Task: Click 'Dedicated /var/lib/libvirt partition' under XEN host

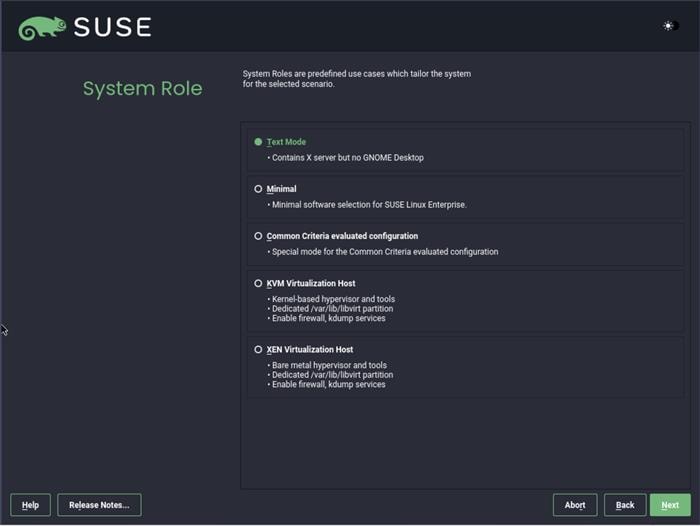Action: 333,375
